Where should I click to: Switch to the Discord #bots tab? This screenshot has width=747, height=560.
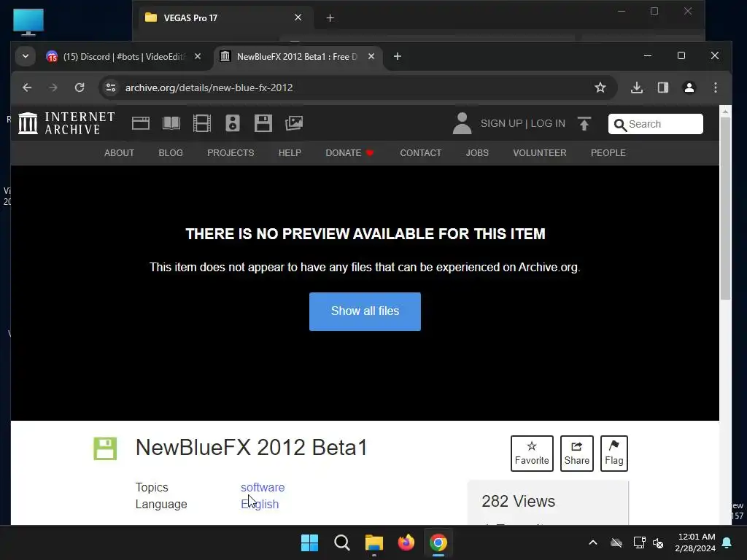(124, 57)
